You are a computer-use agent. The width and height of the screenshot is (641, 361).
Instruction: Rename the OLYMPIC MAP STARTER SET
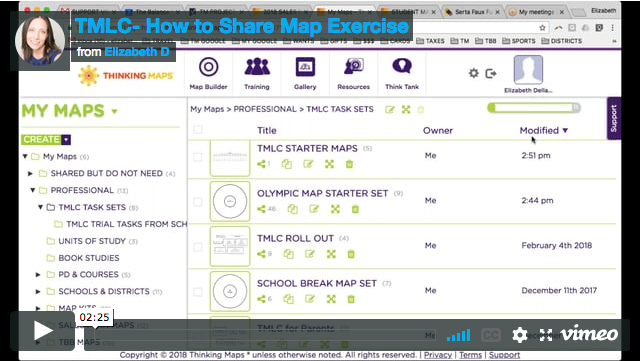point(314,209)
